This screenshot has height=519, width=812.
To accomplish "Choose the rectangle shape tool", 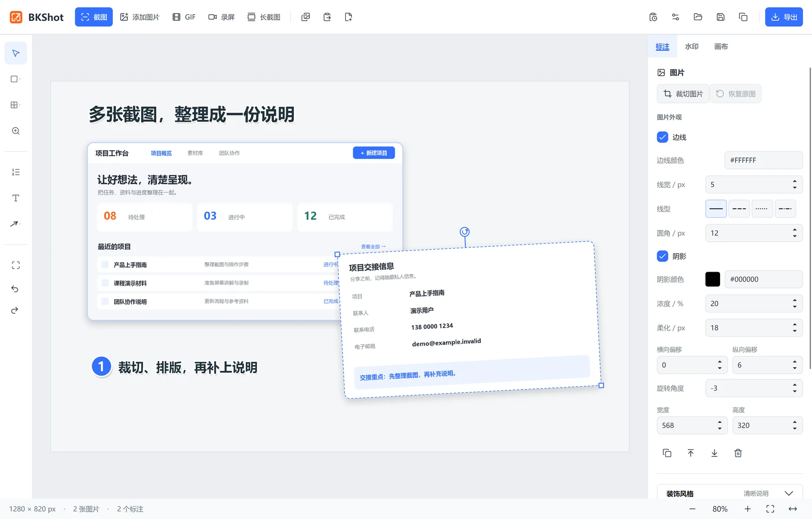I will coord(16,79).
